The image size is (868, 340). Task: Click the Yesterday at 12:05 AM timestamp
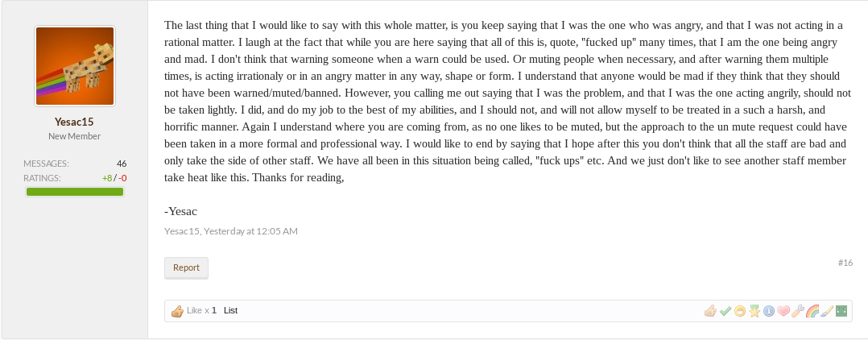click(x=250, y=231)
